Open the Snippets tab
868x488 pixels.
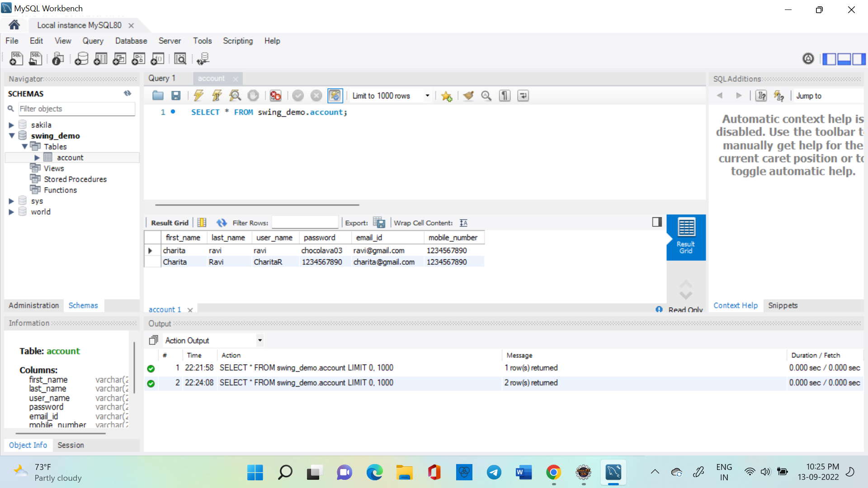pyautogui.click(x=783, y=305)
